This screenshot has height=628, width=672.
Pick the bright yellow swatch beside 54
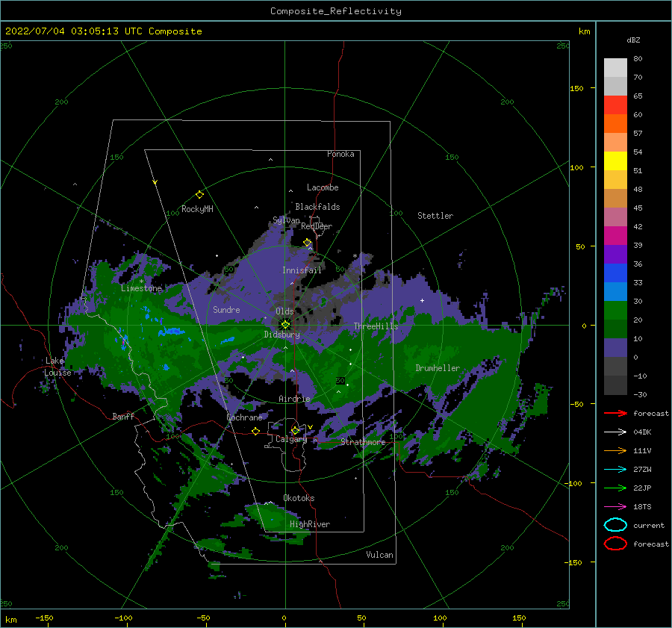pyautogui.click(x=615, y=161)
